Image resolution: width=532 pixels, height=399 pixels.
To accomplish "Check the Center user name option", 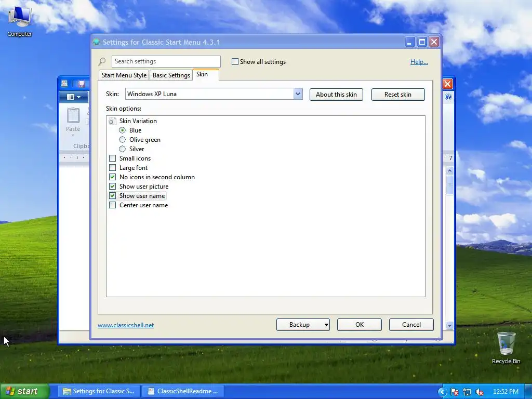I will pos(113,205).
